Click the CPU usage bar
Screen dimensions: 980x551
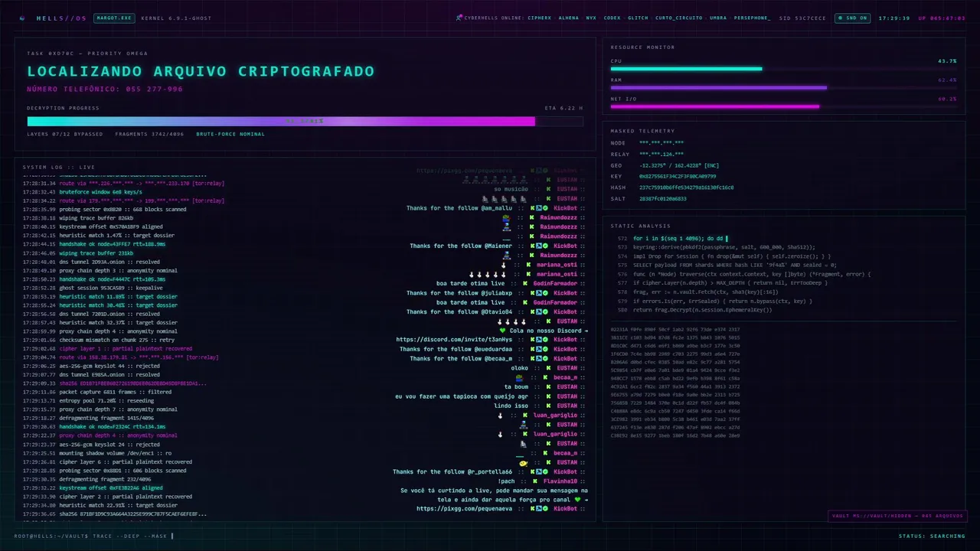(x=783, y=69)
